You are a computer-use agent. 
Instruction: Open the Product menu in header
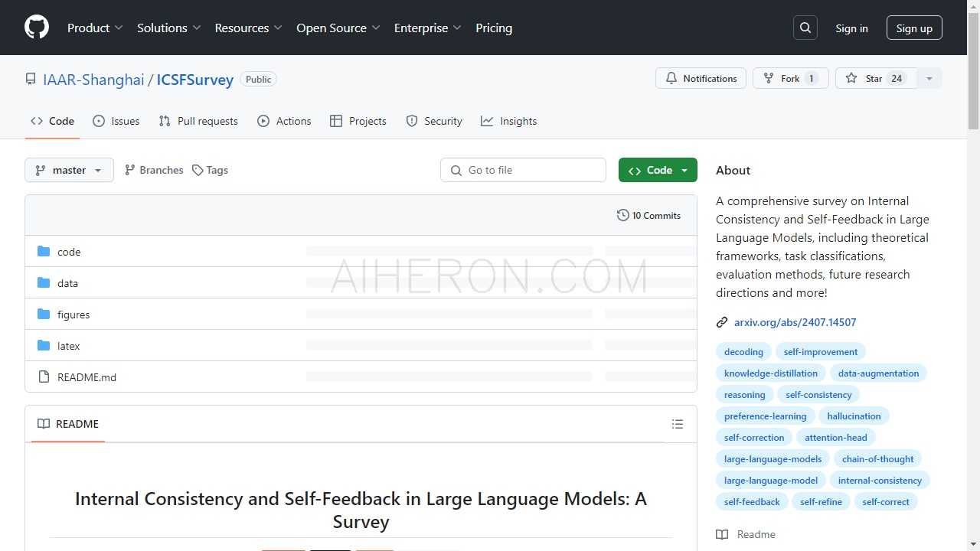point(95,28)
